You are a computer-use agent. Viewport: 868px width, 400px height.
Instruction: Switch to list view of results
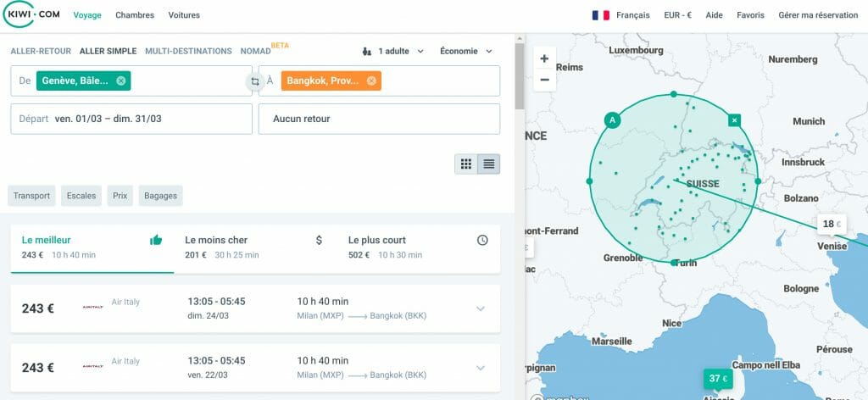tap(489, 164)
